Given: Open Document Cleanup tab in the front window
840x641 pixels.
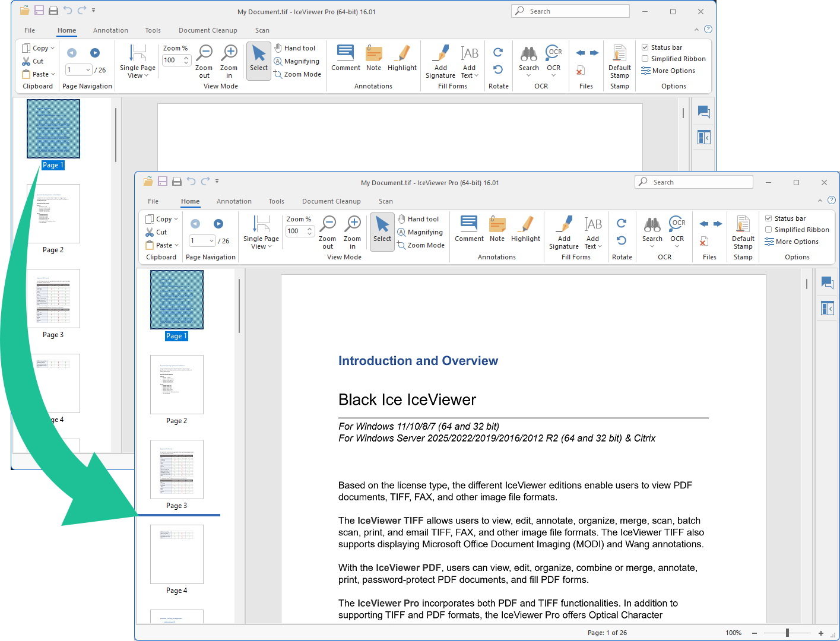Looking at the screenshot, I should (x=331, y=201).
